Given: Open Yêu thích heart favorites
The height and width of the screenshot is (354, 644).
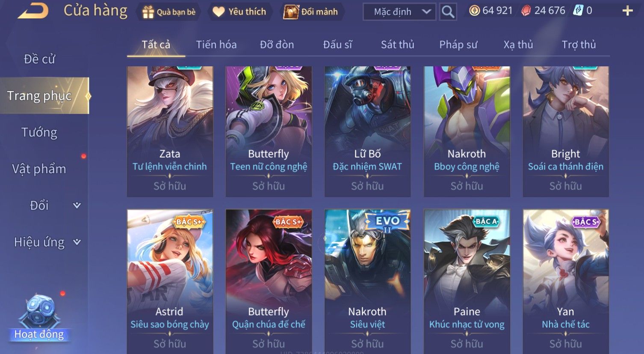Looking at the screenshot, I should coord(239,12).
